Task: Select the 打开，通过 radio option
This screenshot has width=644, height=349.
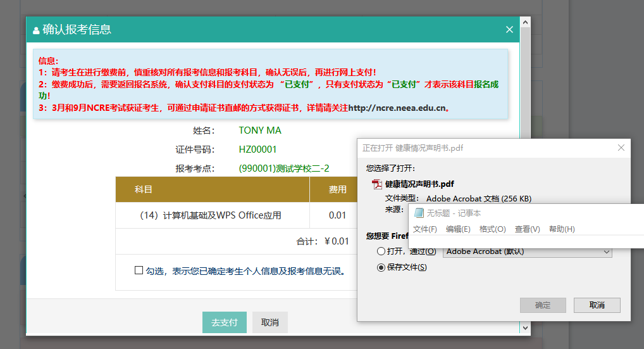Action: pos(381,251)
